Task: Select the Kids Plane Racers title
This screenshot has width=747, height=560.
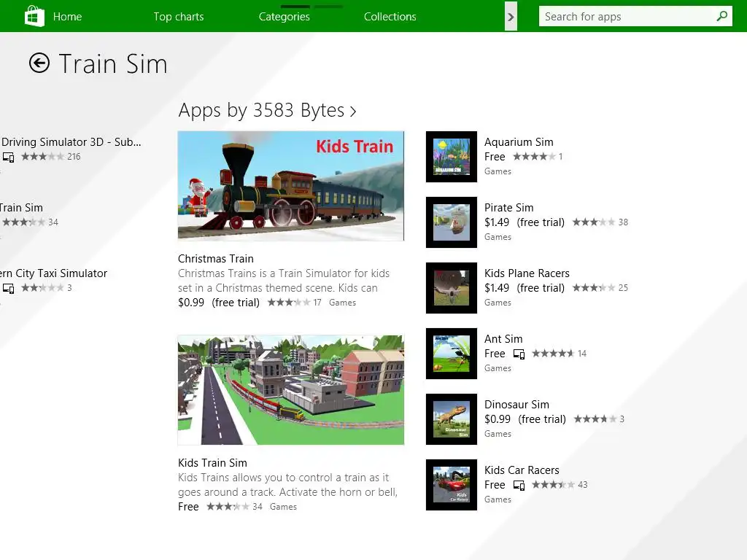Action: coord(527,273)
